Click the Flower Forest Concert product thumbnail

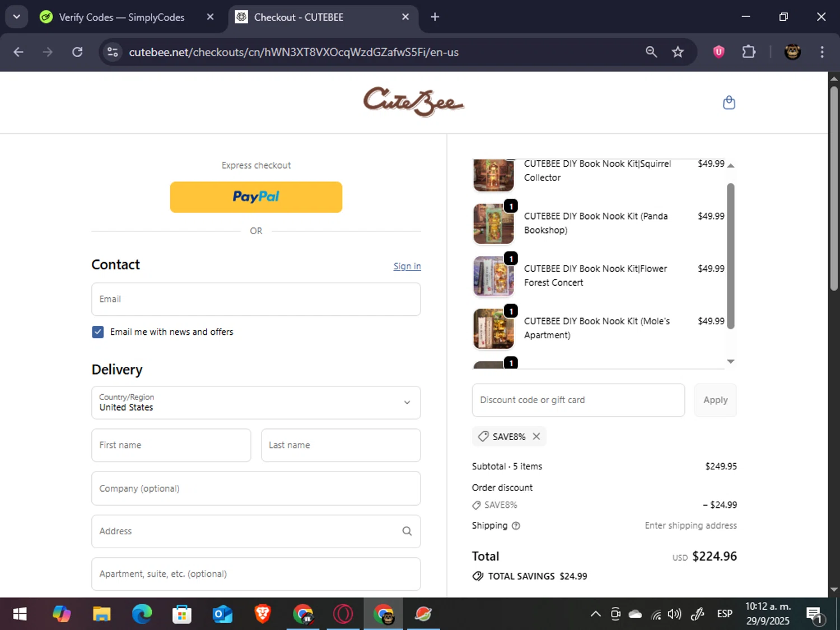[493, 276]
